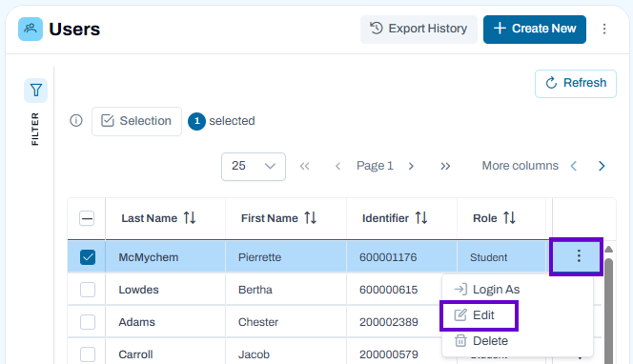Go to previous page
The image size is (633, 364).
click(337, 166)
